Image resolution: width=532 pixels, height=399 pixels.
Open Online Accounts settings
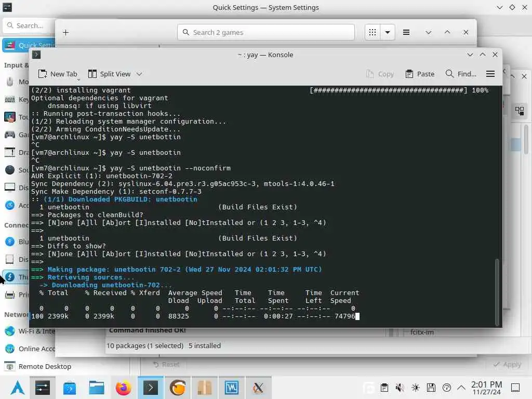click(x=30, y=349)
